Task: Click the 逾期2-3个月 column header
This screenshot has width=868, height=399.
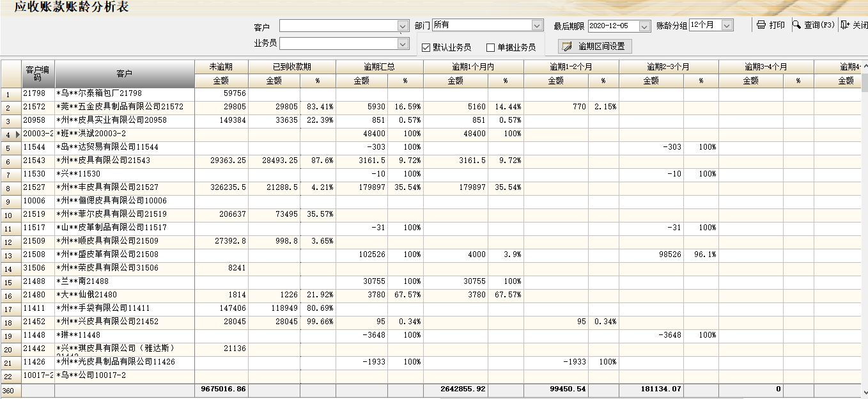Action: pos(668,67)
